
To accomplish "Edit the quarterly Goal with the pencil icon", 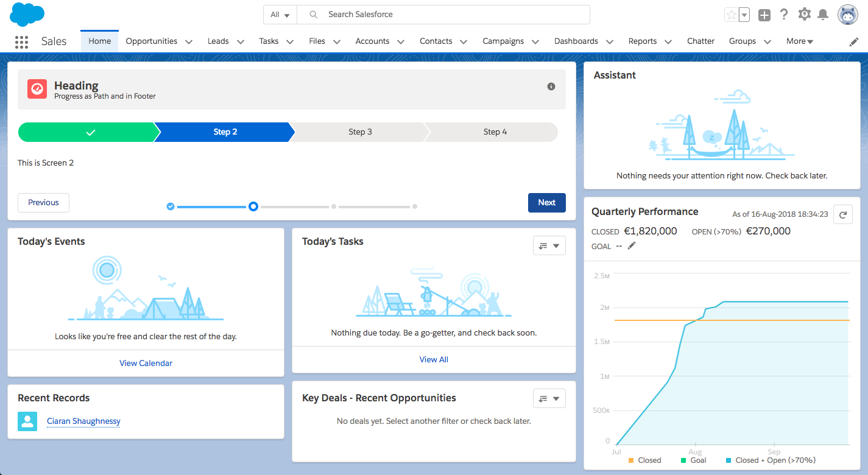I will pyautogui.click(x=632, y=245).
